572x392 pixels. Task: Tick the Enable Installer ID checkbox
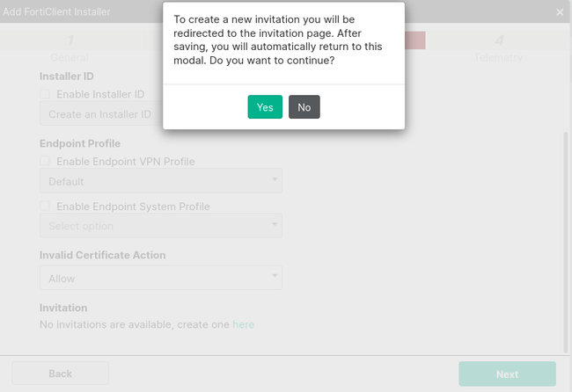(x=45, y=94)
